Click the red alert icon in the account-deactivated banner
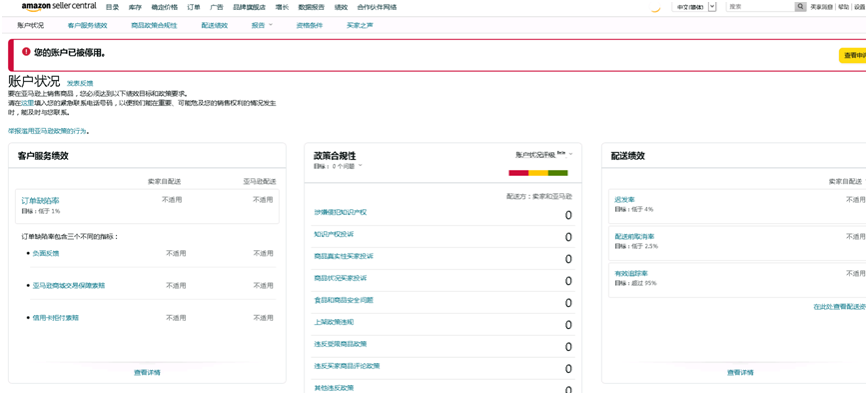The width and height of the screenshot is (868, 395). click(25, 52)
